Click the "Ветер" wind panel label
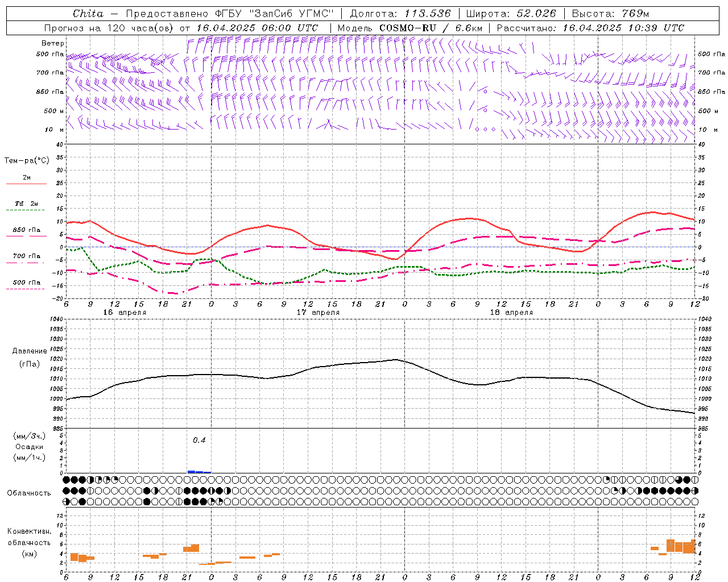The width and height of the screenshot is (728, 582). [x=53, y=43]
